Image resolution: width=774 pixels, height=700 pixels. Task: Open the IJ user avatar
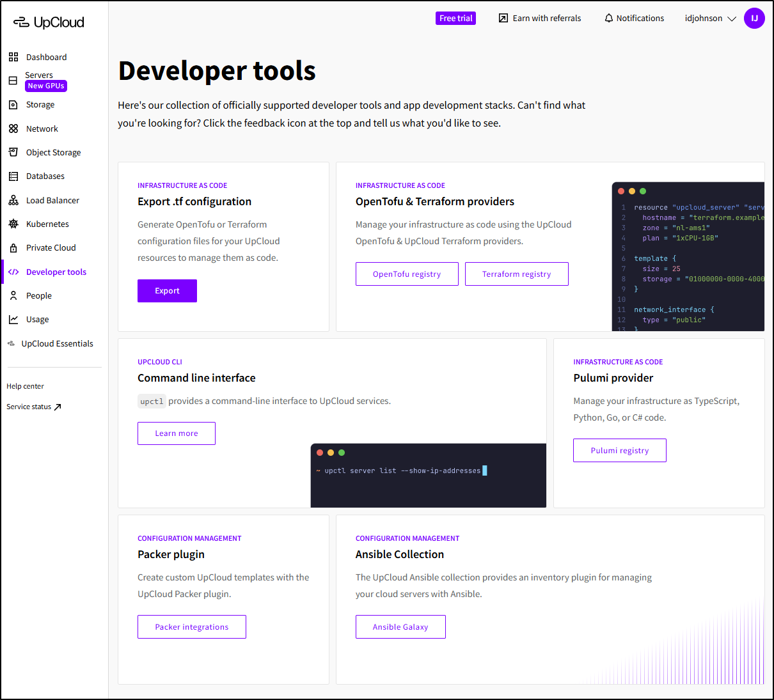pos(754,19)
